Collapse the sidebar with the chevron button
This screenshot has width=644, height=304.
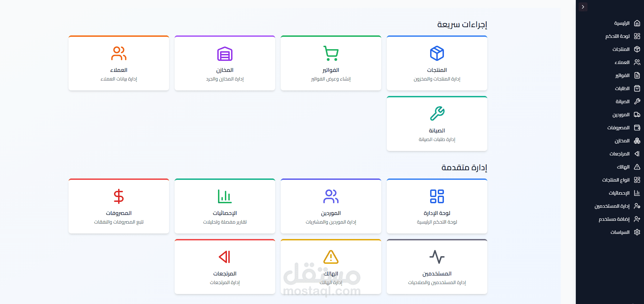pyautogui.click(x=583, y=7)
